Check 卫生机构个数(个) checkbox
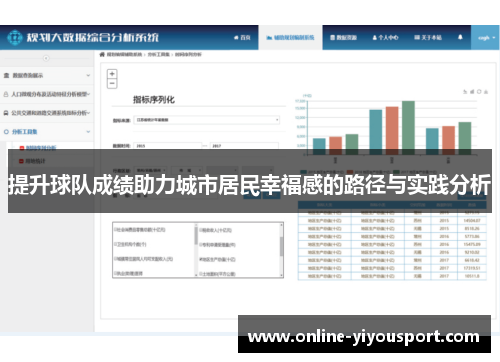The height and width of the screenshot is (362, 500). pyautogui.click(x=115, y=244)
